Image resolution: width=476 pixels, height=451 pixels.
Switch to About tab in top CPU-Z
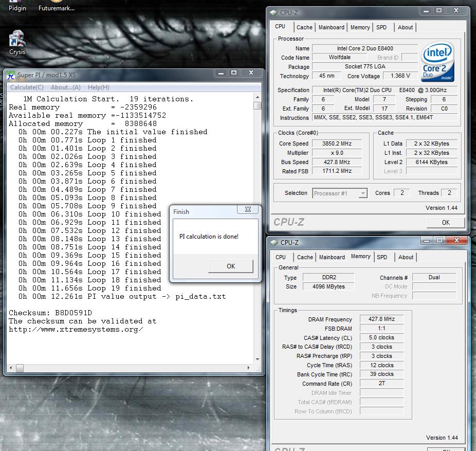[x=405, y=27]
